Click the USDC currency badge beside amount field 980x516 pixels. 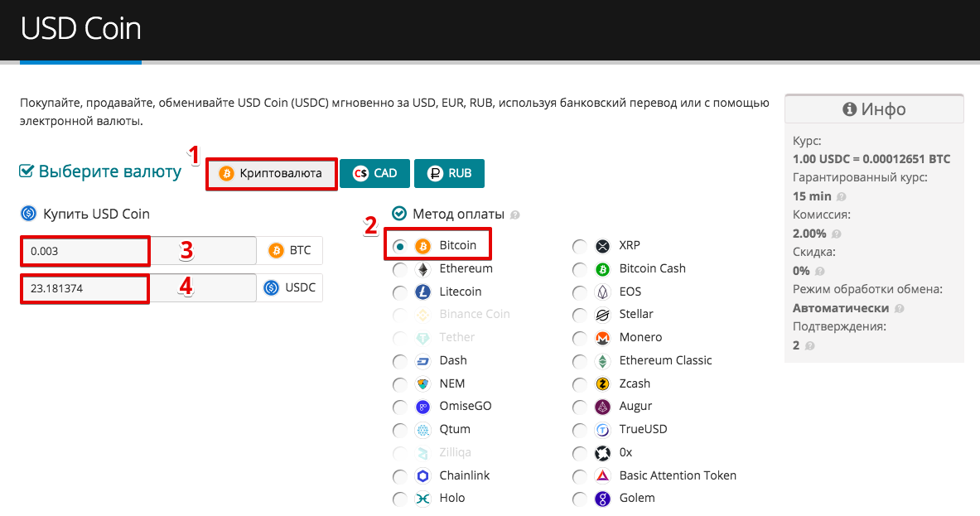tap(289, 288)
